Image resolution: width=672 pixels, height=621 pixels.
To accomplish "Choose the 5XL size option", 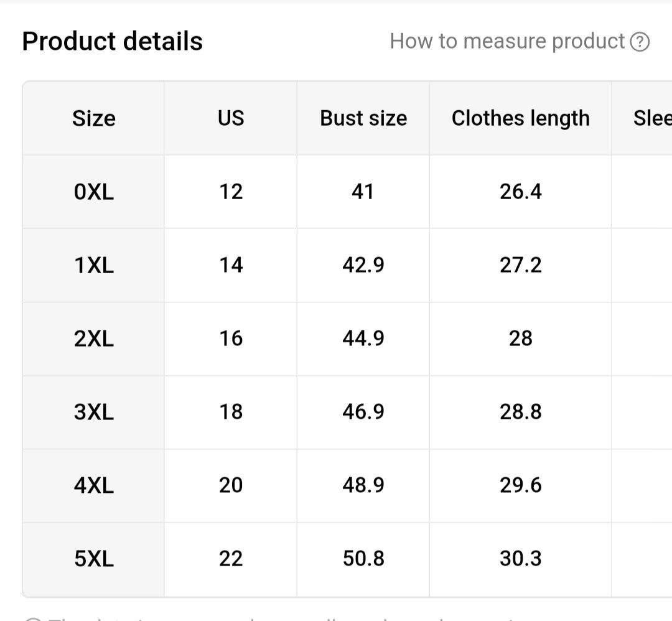I will 93,559.
